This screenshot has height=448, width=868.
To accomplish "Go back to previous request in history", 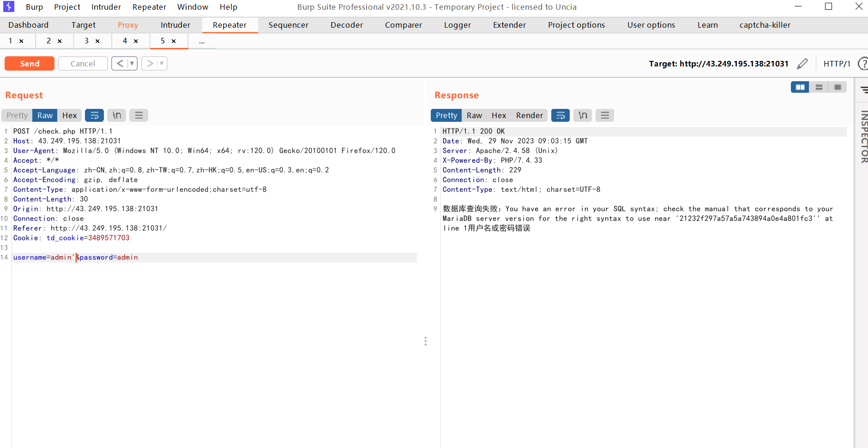I will [x=120, y=64].
